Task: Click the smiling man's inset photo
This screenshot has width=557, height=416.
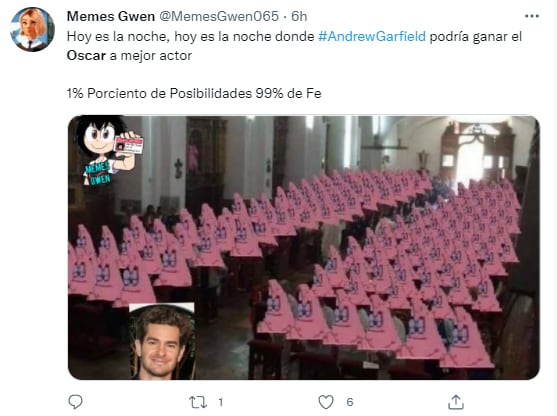Action: (162, 341)
